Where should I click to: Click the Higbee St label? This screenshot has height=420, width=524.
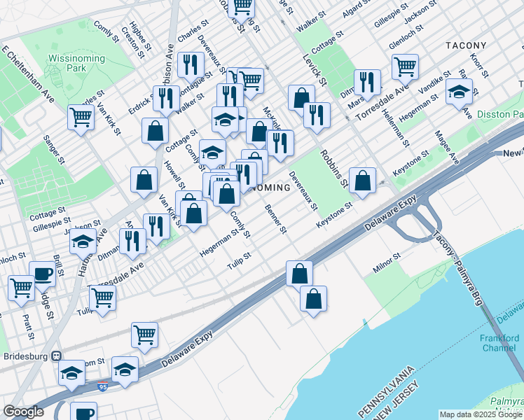tap(140, 36)
